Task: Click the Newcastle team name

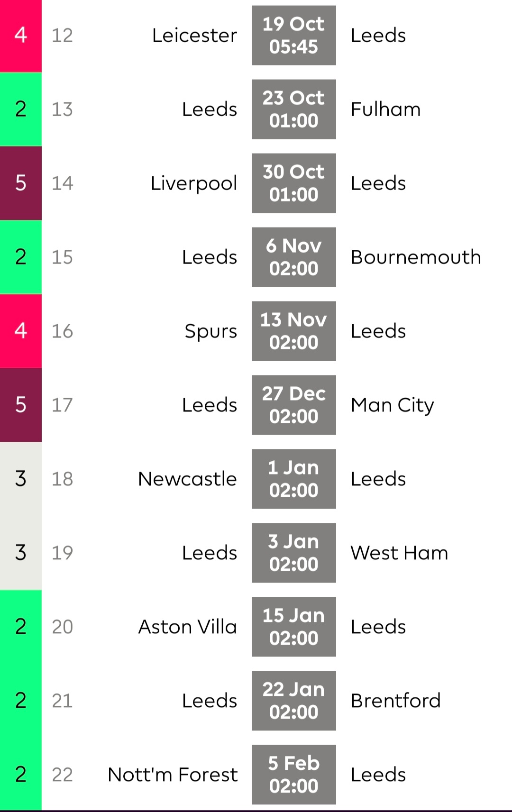Action: 187,479
